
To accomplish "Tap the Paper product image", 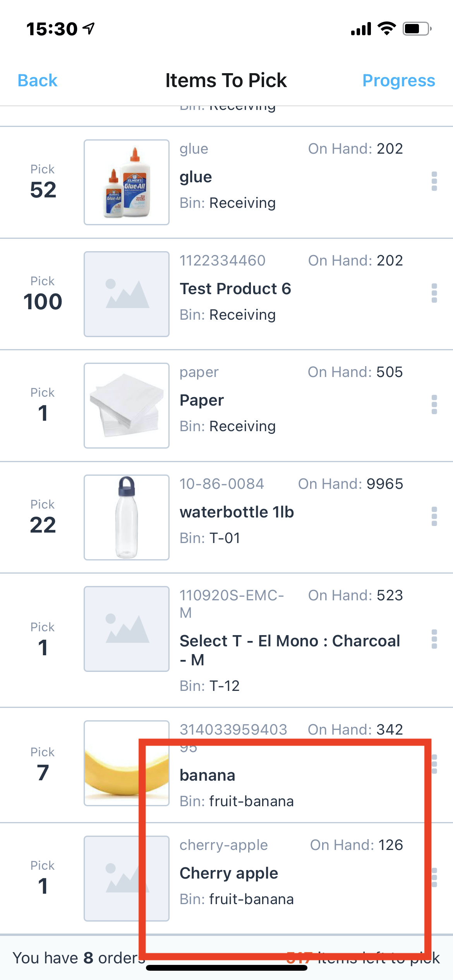I will coord(127,406).
